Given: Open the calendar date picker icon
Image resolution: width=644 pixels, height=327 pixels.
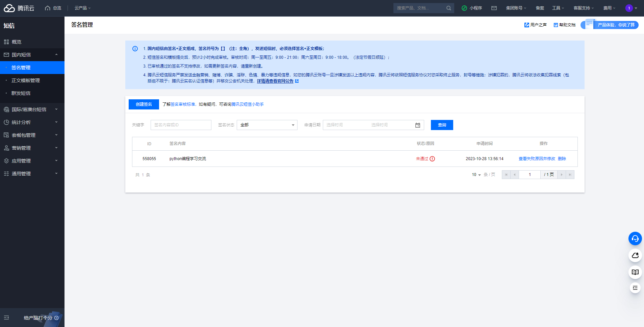Looking at the screenshot, I should click(418, 125).
